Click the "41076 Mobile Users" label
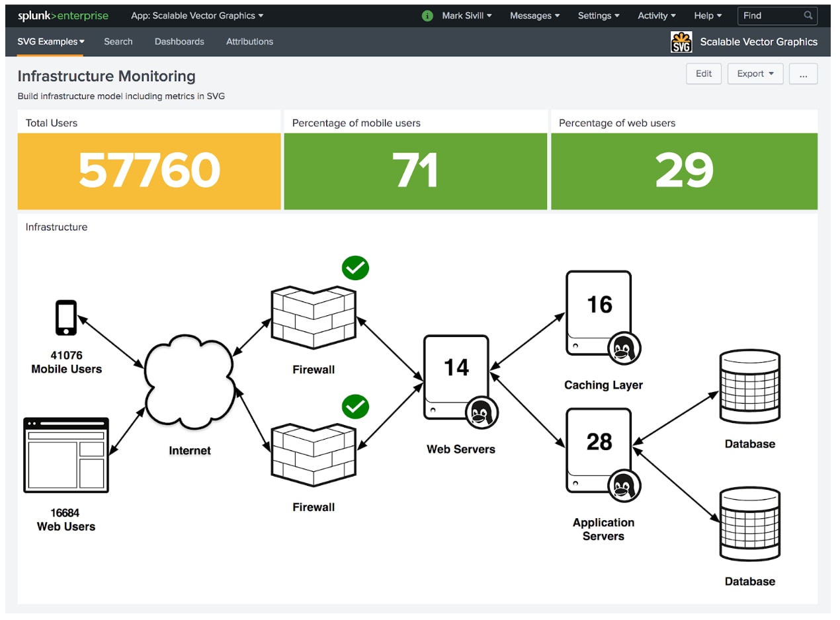The width and height of the screenshot is (840, 620). coord(67,362)
